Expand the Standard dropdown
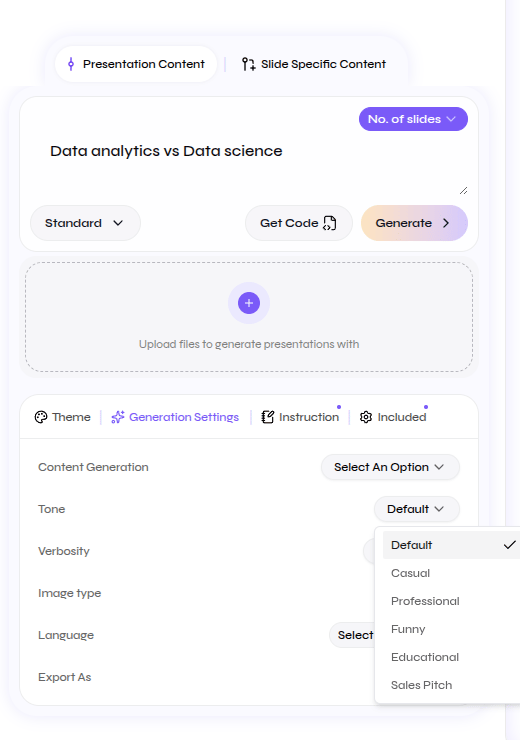 (85, 223)
